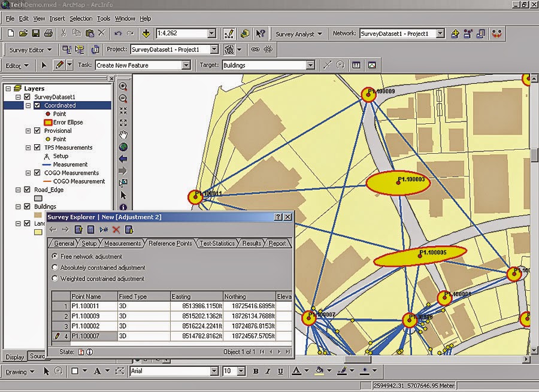Click the Select Elements black arrow tool

123,195
